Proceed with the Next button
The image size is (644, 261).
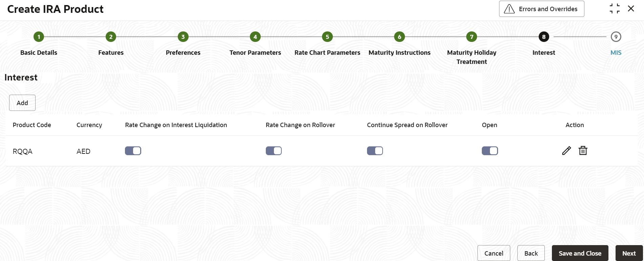(x=629, y=253)
